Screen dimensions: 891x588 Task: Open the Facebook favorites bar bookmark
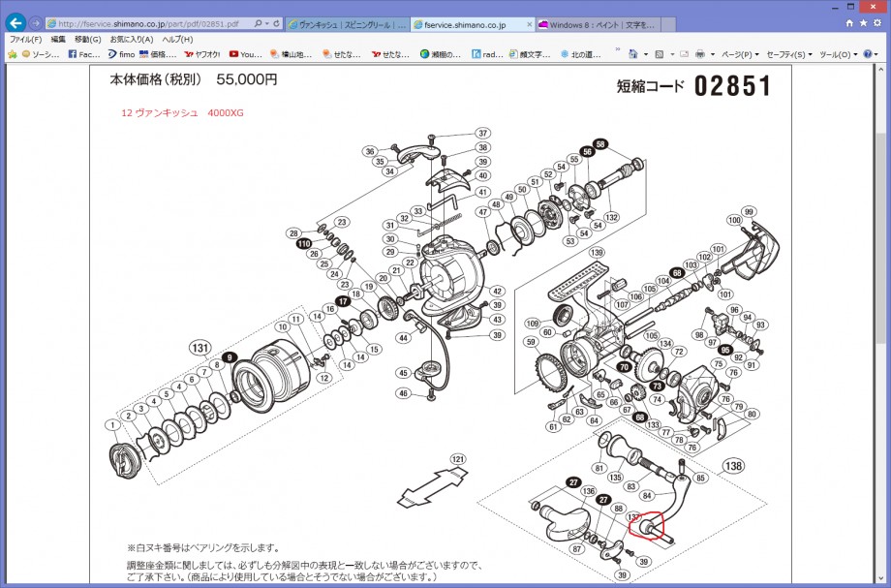[84, 54]
